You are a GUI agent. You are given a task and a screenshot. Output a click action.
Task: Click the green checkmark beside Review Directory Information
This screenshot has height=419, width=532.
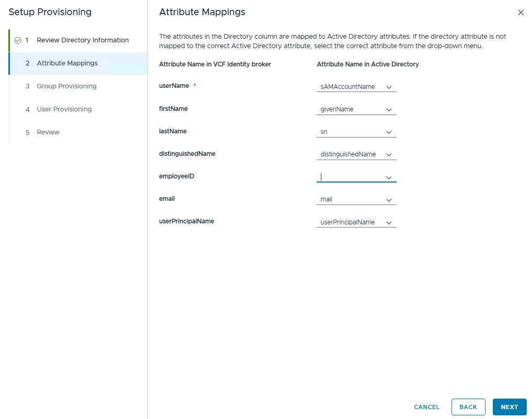[x=18, y=40]
